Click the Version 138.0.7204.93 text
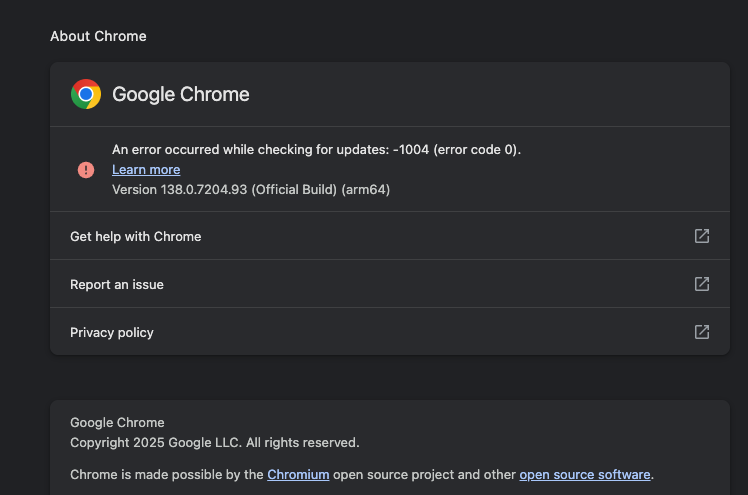The width and height of the screenshot is (748, 495). pos(180,190)
